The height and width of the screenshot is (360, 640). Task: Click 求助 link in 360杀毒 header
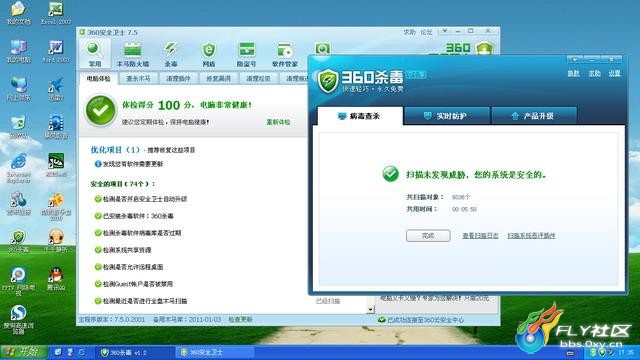coord(594,73)
